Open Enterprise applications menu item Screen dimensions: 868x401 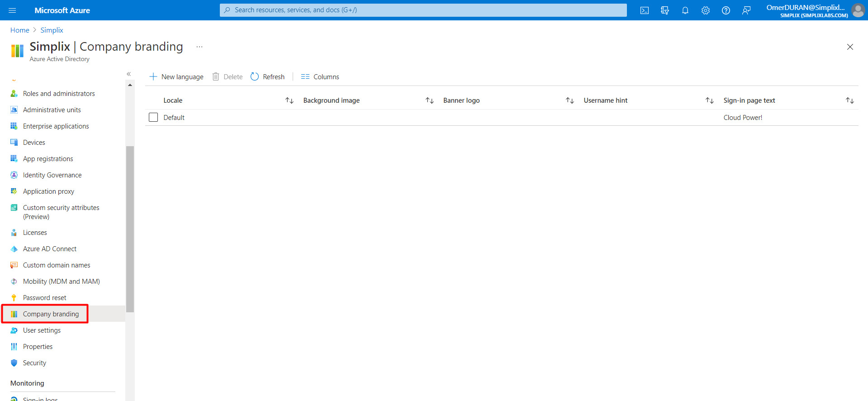click(x=56, y=126)
